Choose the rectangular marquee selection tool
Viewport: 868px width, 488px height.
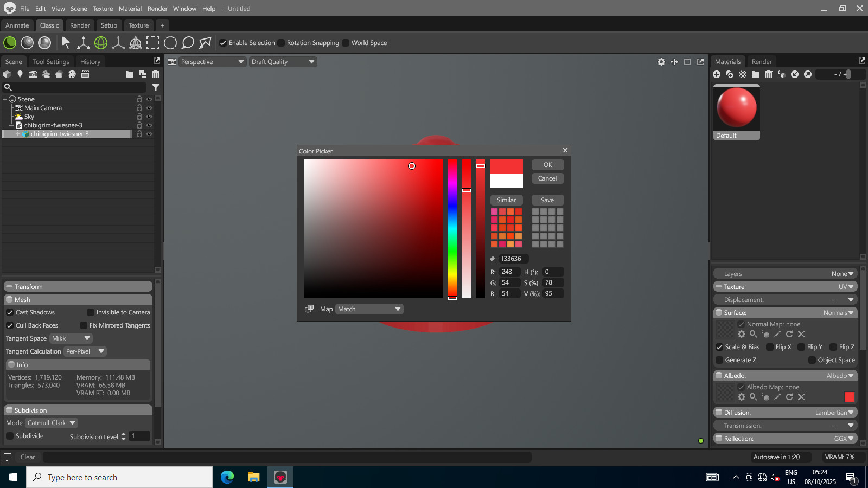(153, 43)
